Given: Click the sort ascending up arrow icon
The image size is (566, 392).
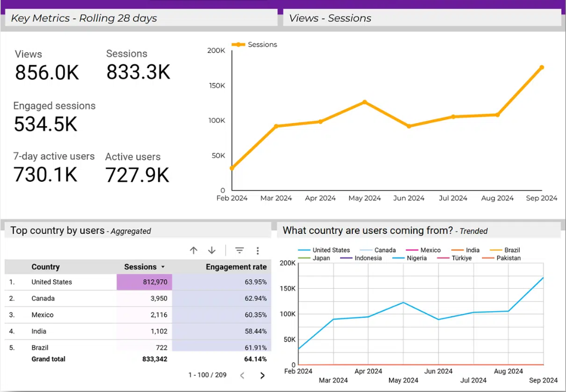Looking at the screenshot, I should [193, 250].
